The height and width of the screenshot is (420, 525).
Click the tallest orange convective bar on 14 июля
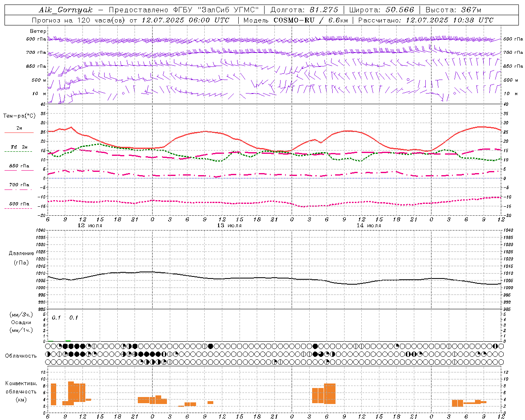(330, 394)
